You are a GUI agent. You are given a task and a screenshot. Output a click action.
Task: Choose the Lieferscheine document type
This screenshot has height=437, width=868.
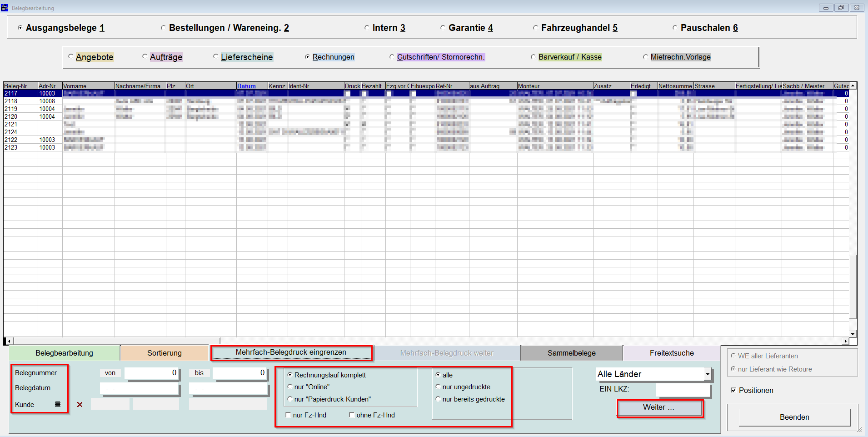215,57
